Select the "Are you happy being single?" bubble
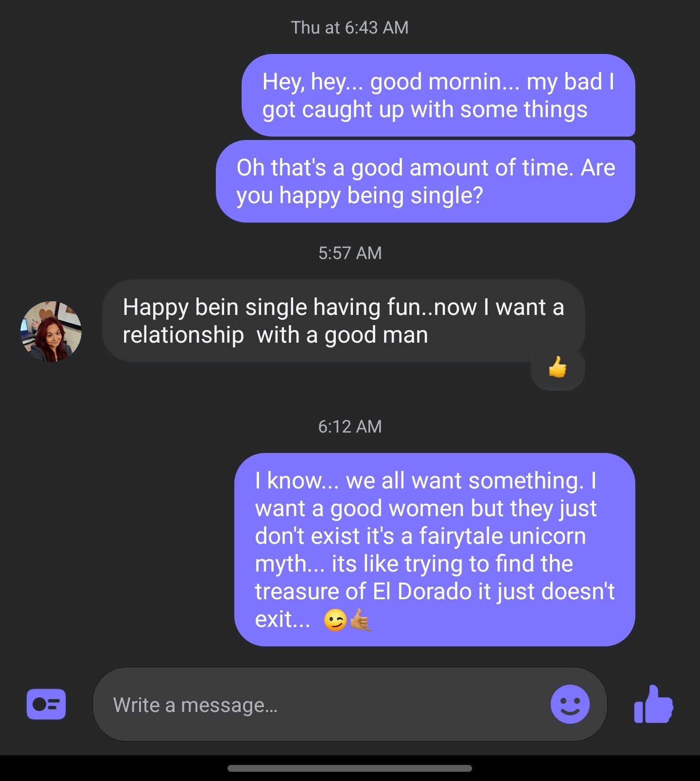Screen dimensions: 700x781 point(425,181)
